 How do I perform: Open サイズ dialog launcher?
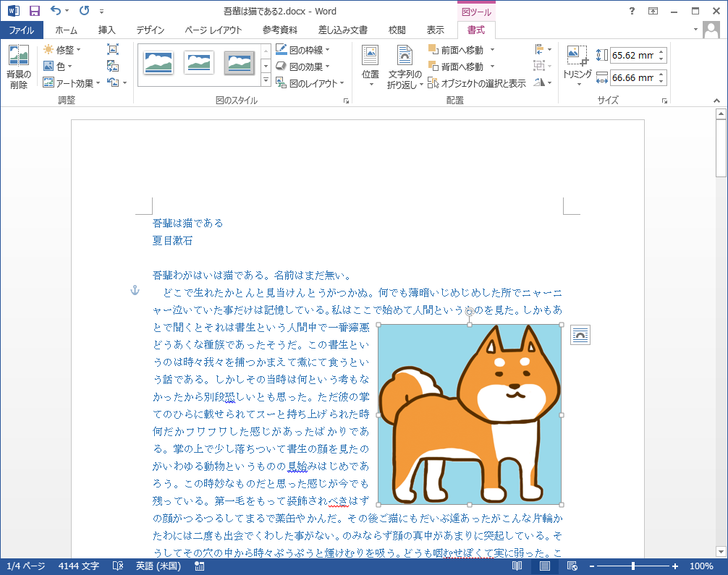click(x=665, y=101)
